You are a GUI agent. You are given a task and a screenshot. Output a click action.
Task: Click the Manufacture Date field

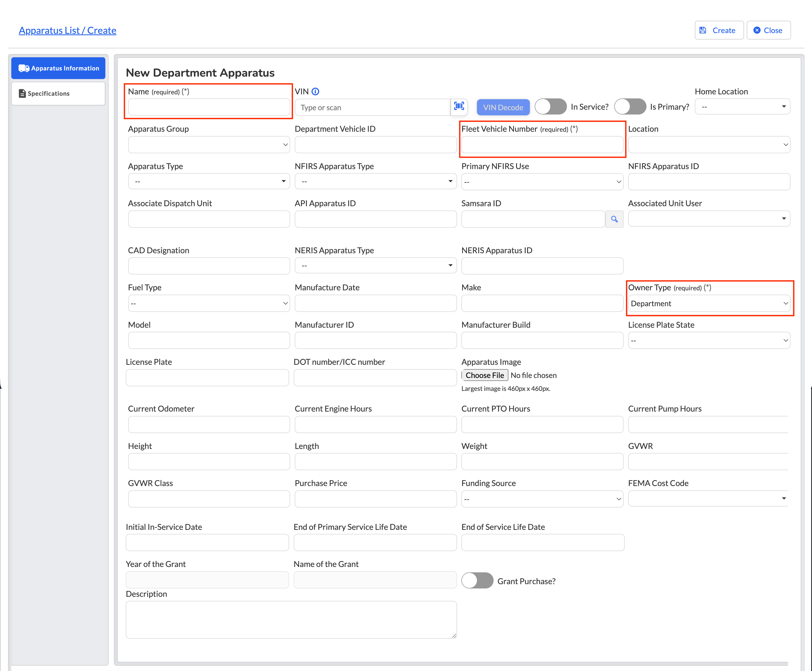[x=375, y=304]
